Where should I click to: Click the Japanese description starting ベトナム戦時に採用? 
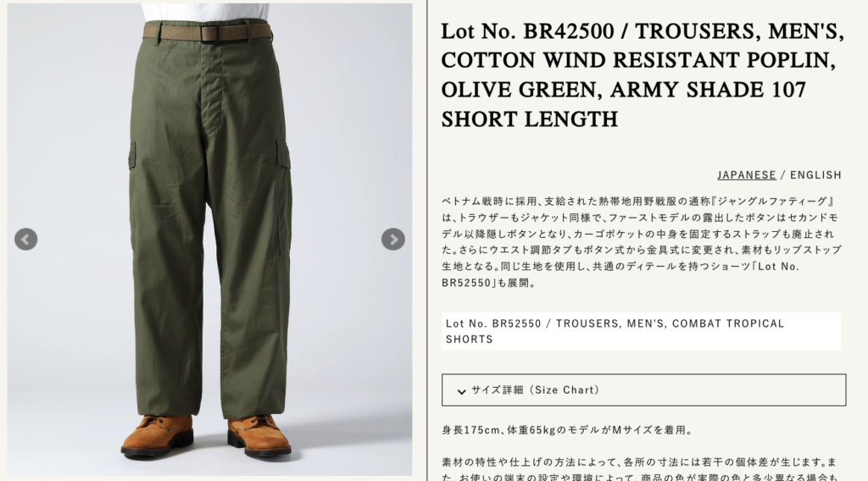point(641,241)
